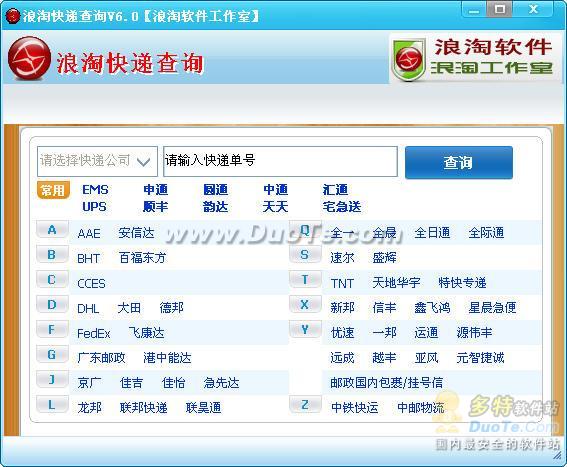Choose the DHL courier link
This screenshot has height=467, width=567.
[88, 309]
